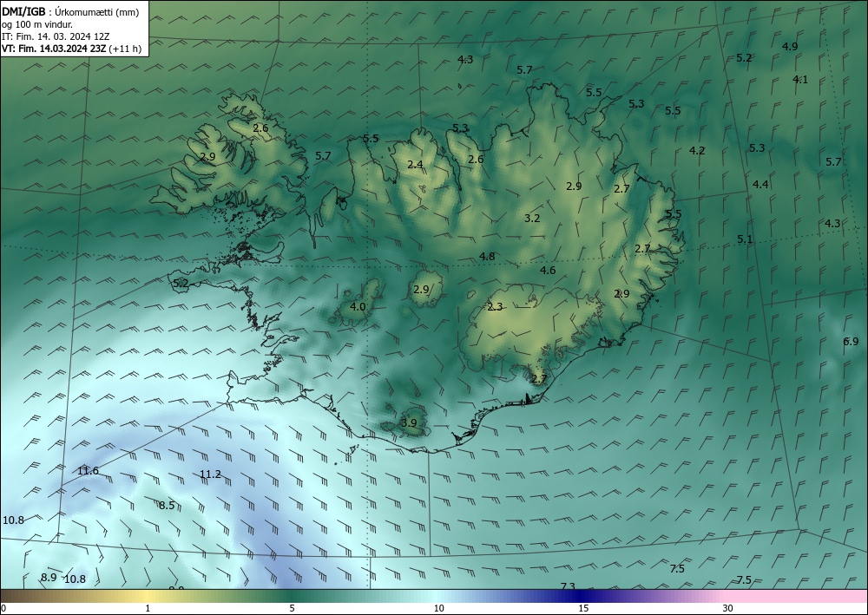The height and width of the screenshot is (615, 868).
Task: Select the 3.9 value on the southern glacier
Action: point(409,423)
